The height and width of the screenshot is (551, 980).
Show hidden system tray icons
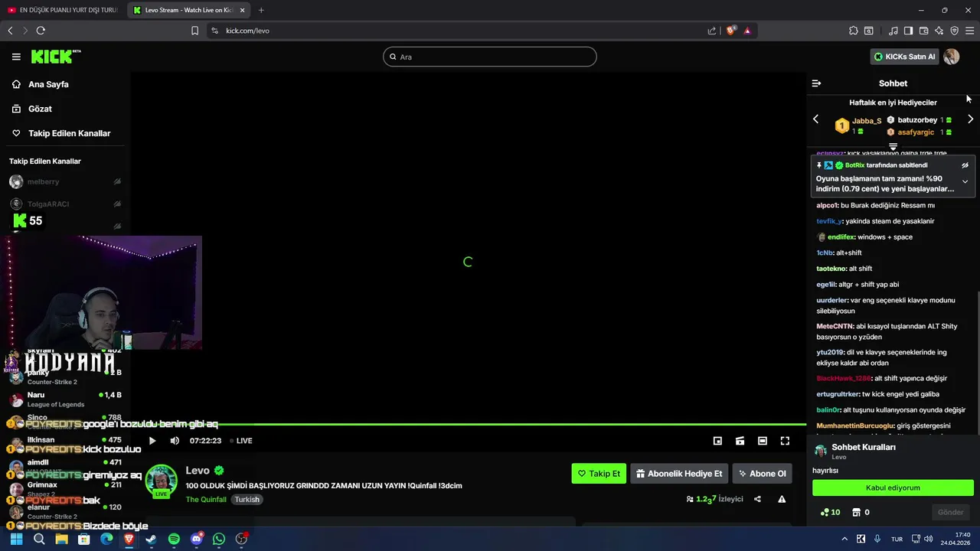pyautogui.click(x=844, y=539)
